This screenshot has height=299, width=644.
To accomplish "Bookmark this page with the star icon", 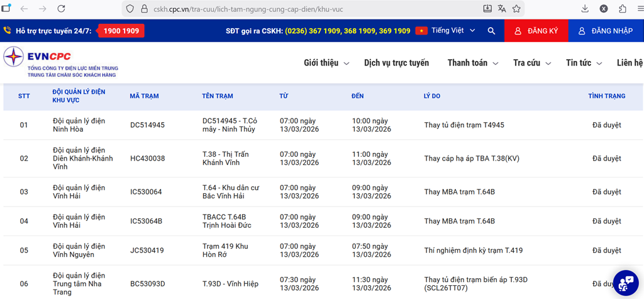I will (x=516, y=9).
